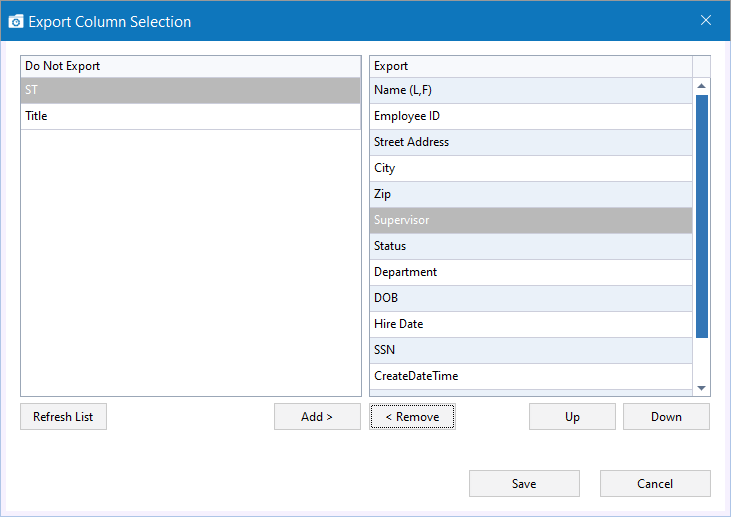
Task: Select Employee ID in Export list
Action: point(531,116)
